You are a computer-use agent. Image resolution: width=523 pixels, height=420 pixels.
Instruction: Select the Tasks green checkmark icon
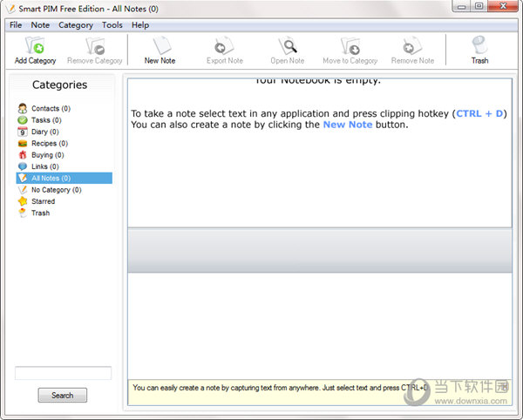pos(23,120)
